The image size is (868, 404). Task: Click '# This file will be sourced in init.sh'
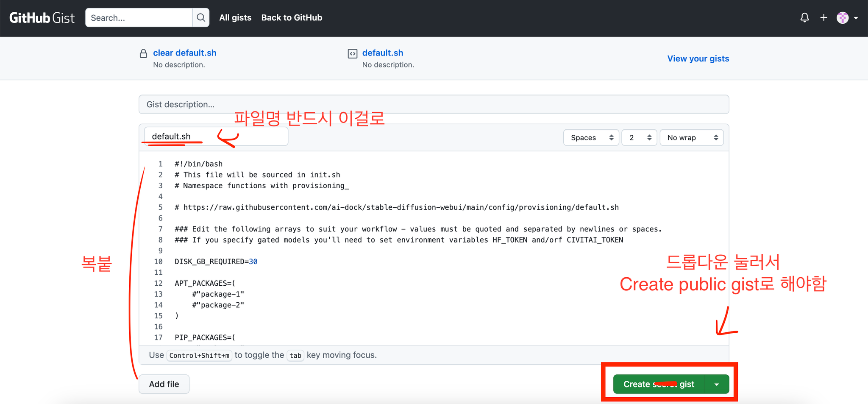257,175
